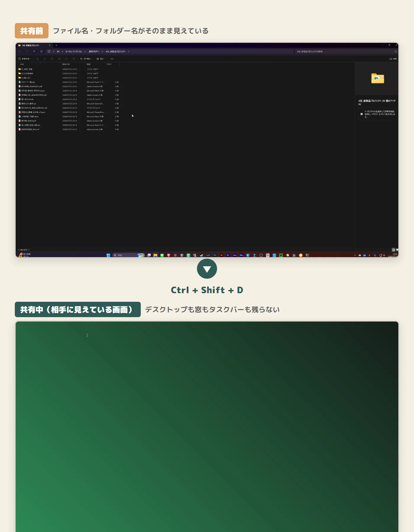Click the Cut scissors icon
This screenshot has width=414, height=532.
tap(38, 59)
